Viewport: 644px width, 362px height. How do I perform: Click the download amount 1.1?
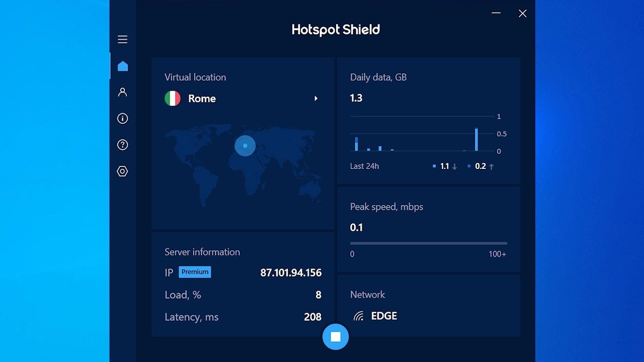(x=444, y=166)
